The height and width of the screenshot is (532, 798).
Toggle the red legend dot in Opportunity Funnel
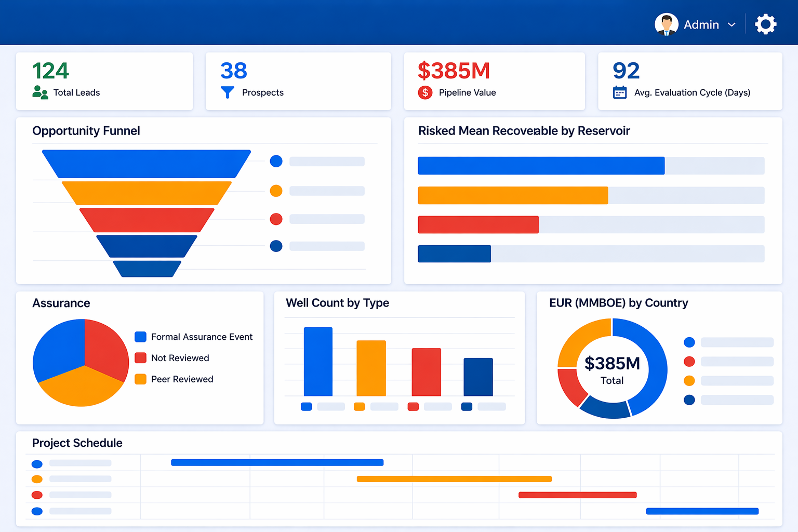pyautogui.click(x=276, y=219)
